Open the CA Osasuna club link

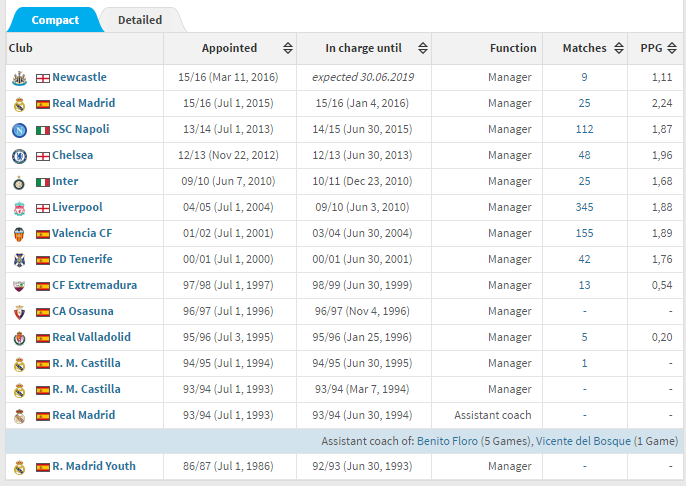pos(83,311)
